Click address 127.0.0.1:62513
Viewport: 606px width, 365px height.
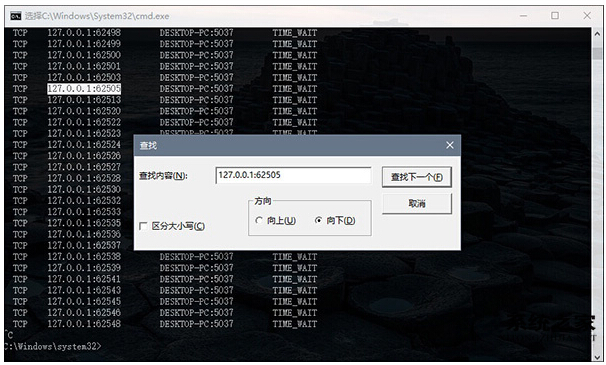(x=84, y=100)
